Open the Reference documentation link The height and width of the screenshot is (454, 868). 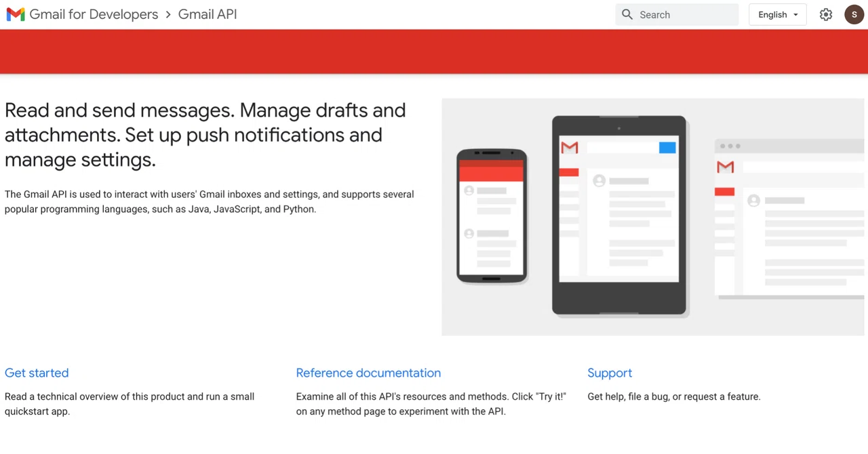pyautogui.click(x=368, y=373)
